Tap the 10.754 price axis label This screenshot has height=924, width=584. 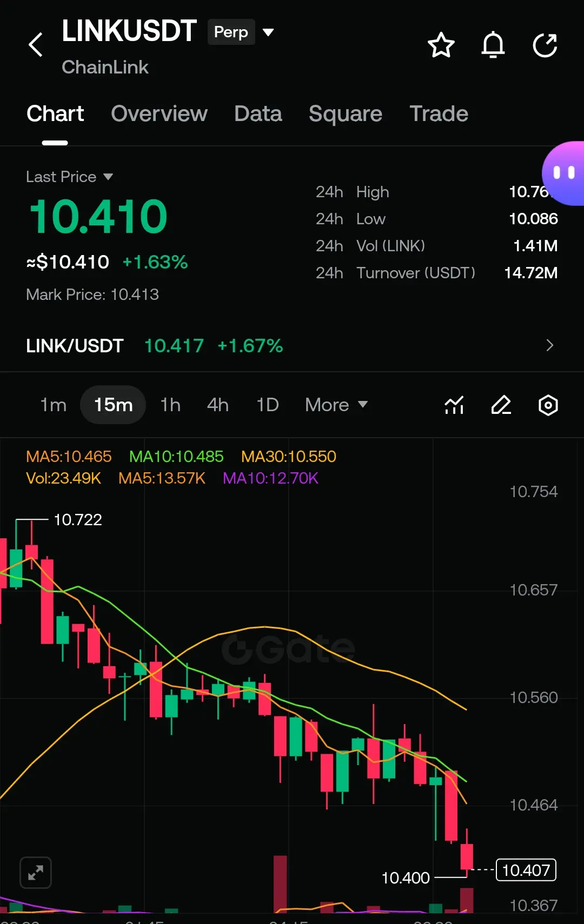tap(534, 492)
